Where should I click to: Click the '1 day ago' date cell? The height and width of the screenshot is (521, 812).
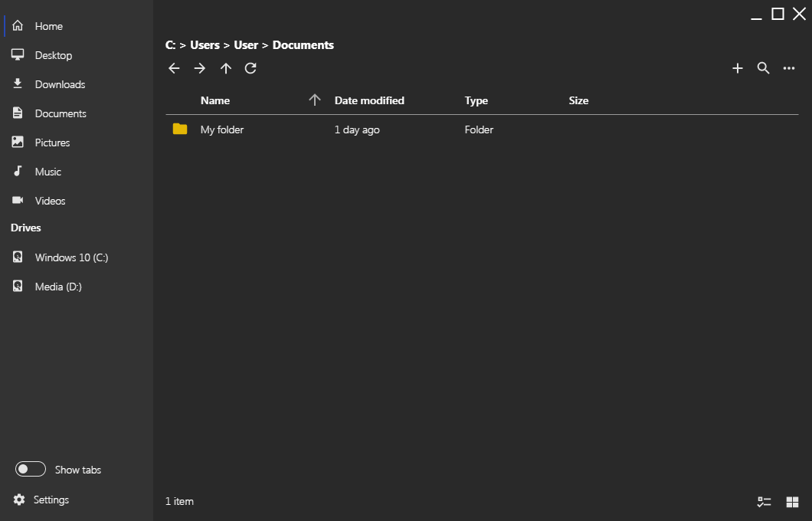coord(357,129)
